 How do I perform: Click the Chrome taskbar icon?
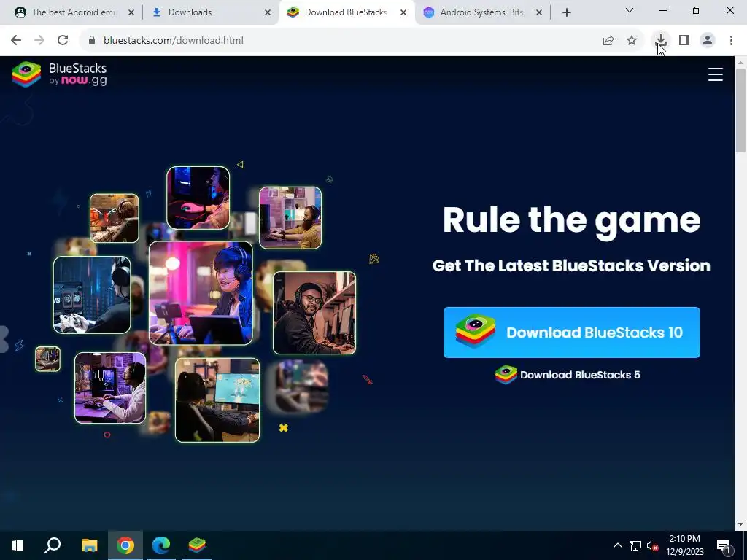[x=125, y=545]
